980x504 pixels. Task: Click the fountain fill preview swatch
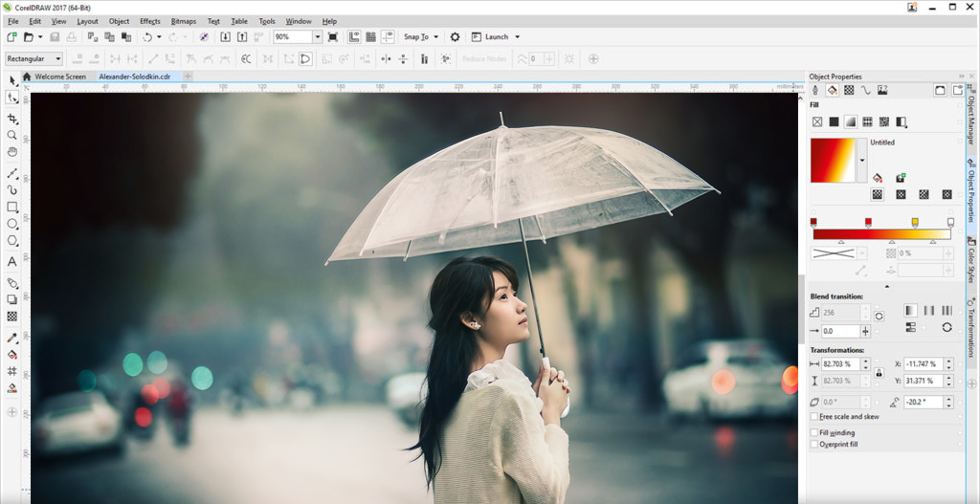tap(834, 161)
